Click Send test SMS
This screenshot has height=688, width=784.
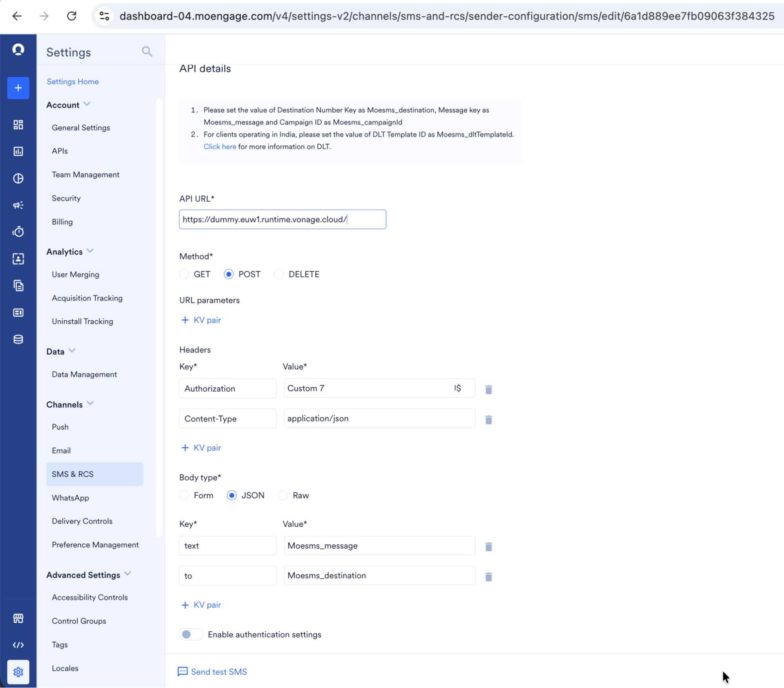point(212,672)
